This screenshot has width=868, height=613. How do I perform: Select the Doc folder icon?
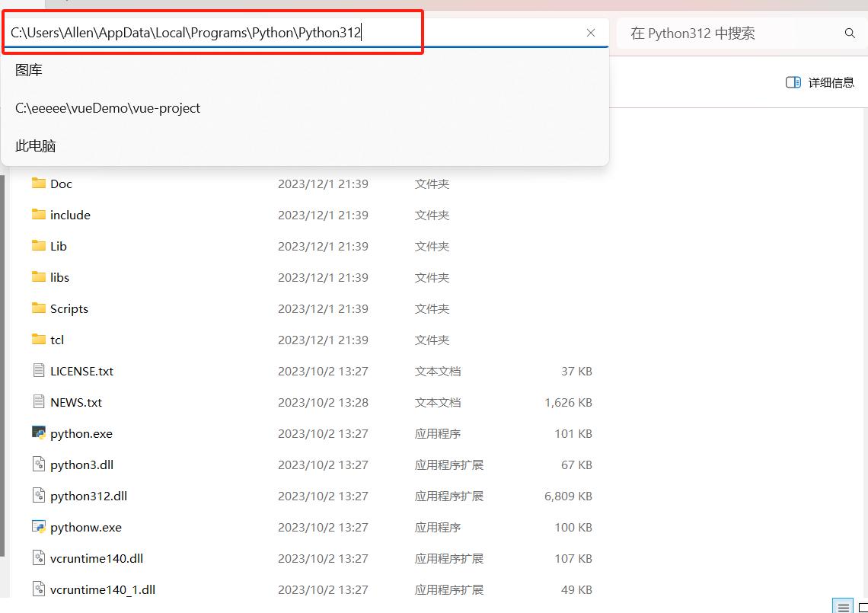tap(39, 184)
